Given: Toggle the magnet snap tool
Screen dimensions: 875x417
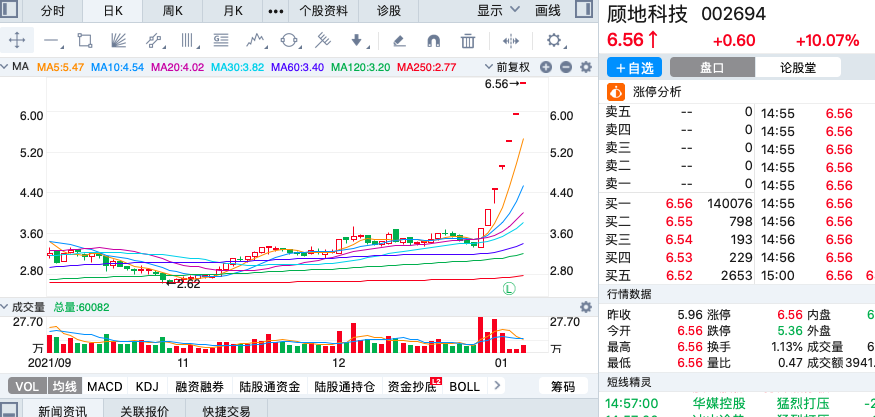Looking at the screenshot, I should coord(433,41).
